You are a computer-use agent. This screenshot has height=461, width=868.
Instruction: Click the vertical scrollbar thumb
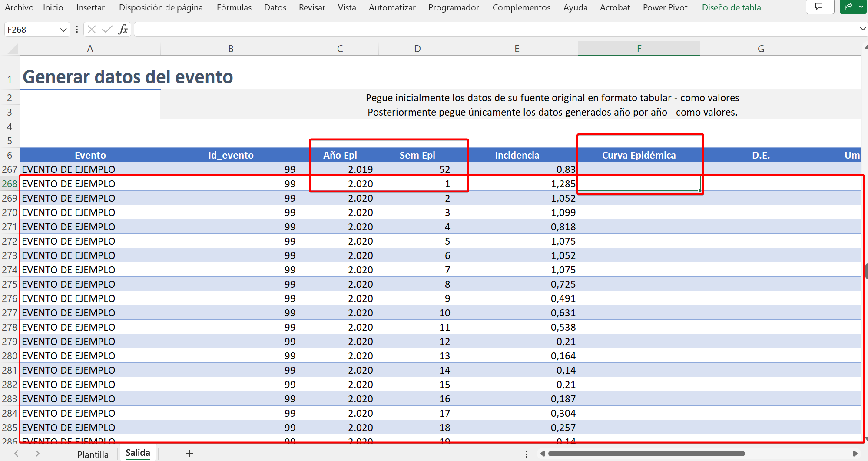pyautogui.click(x=866, y=271)
